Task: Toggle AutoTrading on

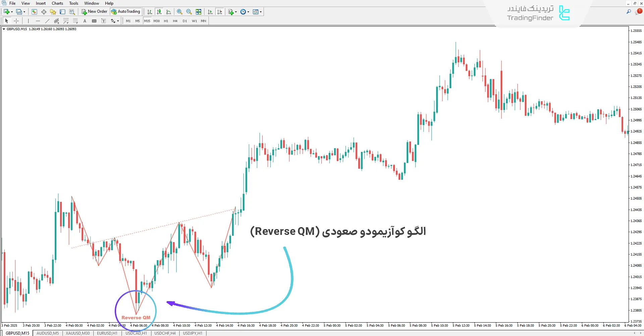Action: pyautogui.click(x=126, y=11)
